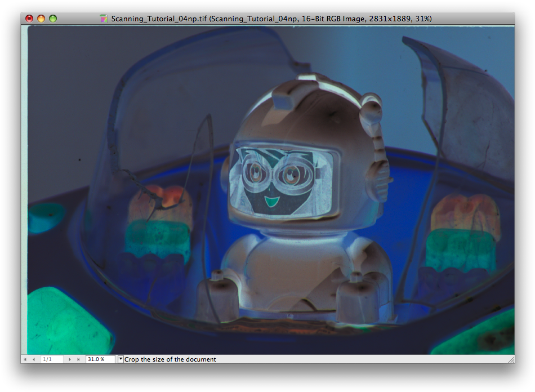Close the window with the red button
The height and width of the screenshot is (392, 535).
click(28, 18)
